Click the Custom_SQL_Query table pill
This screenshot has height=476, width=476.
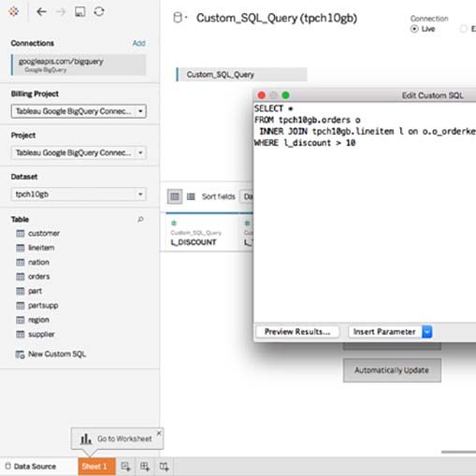pyautogui.click(x=241, y=75)
